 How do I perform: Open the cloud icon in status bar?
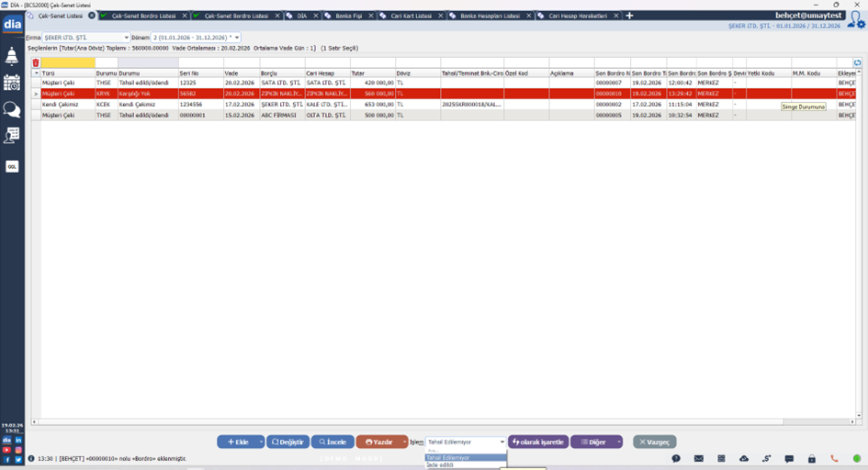[x=744, y=458]
